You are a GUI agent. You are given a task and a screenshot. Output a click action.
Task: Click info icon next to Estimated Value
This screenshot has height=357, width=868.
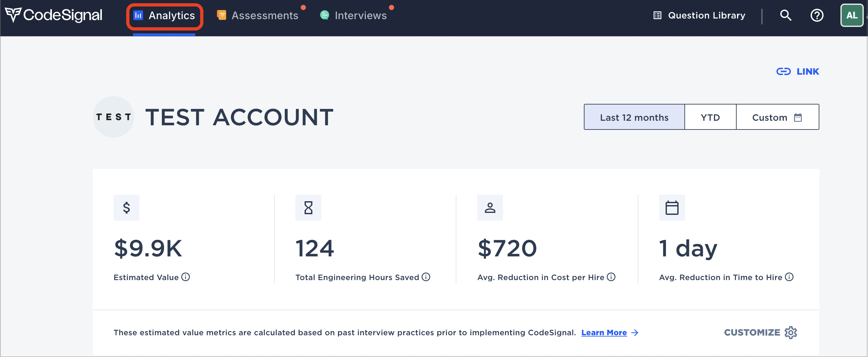(186, 277)
